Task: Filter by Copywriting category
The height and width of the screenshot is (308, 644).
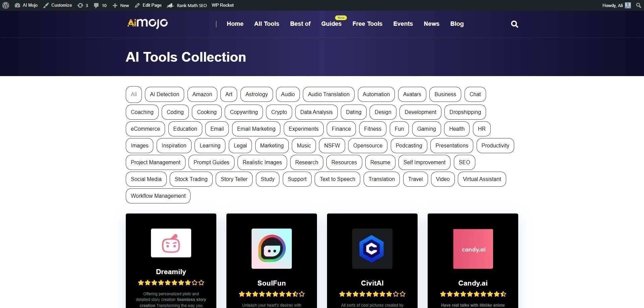Action: pyautogui.click(x=244, y=112)
